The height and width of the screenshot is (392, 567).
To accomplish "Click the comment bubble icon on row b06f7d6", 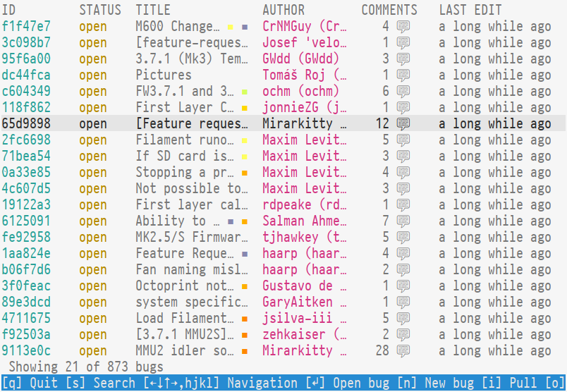I will point(403,270).
